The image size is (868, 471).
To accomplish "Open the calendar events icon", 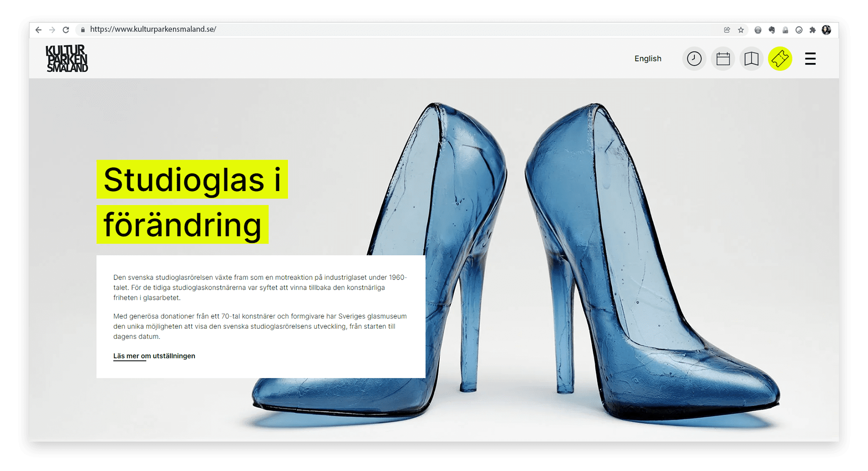I will (723, 58).
